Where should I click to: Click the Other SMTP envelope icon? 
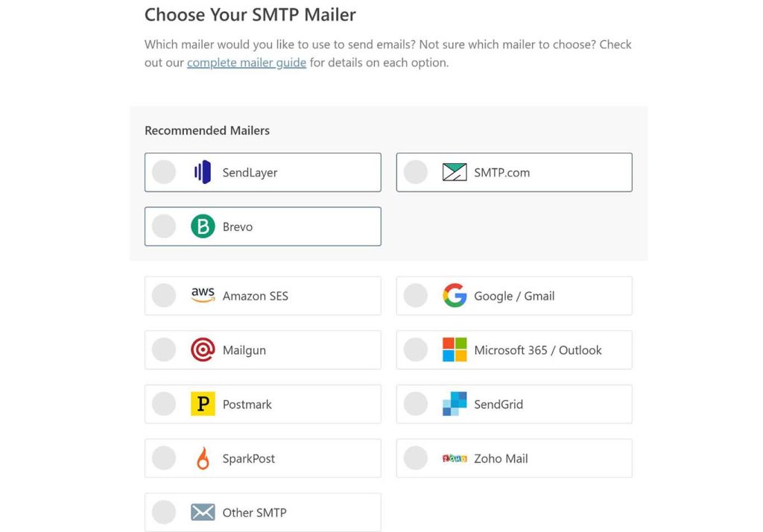(x=203, y=512)
